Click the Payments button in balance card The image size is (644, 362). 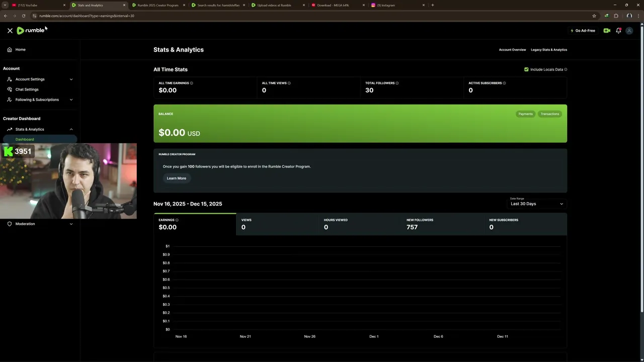coord(525,114)
